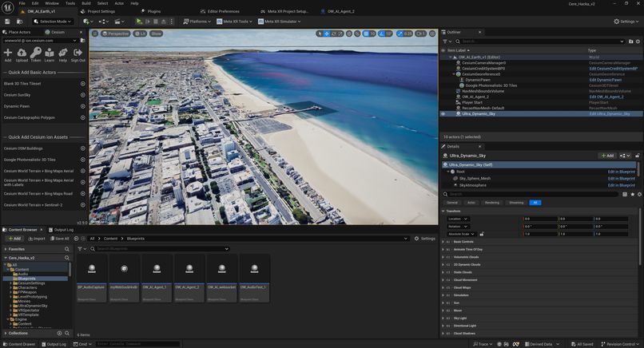The height and width of the screenshot is (348, 644).
Task: Click Edit DynamicPawn link in Outliner
Action: click(606, 80)
